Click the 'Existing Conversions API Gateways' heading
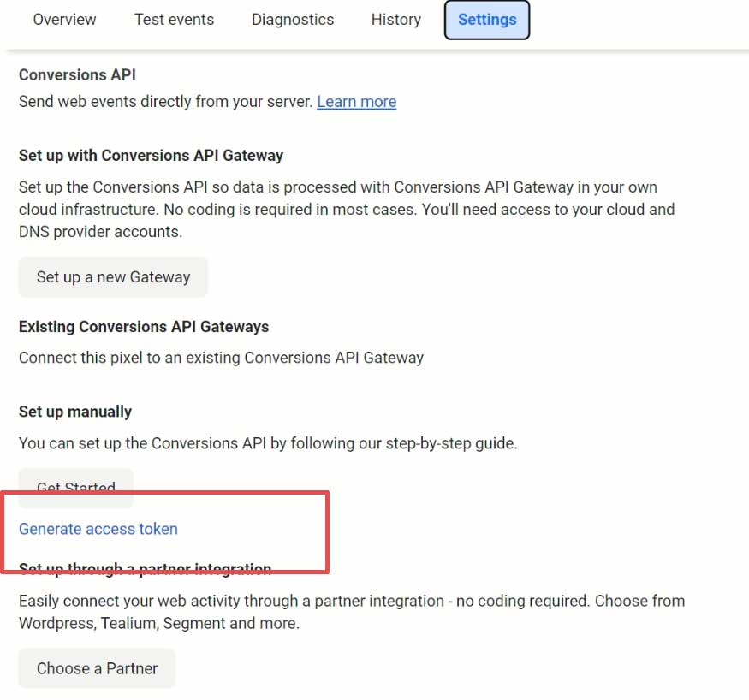Image resolution: width=749 pixels, height=700 pixels. pos(144,327)
